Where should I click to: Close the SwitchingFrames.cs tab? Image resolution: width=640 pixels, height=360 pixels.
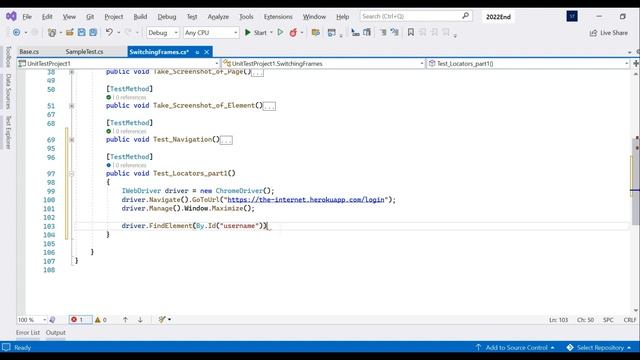[x=207, y=52]
